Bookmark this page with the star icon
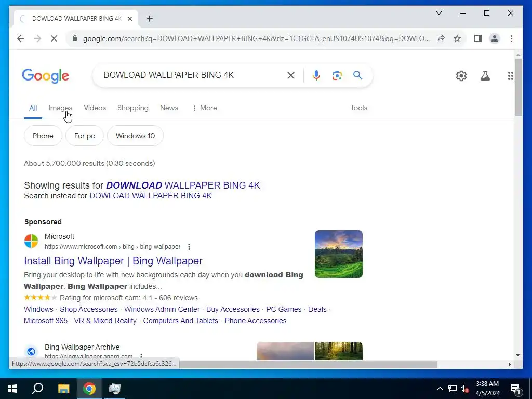This screenshot has height=399, width=532. (x=457, y=38)
